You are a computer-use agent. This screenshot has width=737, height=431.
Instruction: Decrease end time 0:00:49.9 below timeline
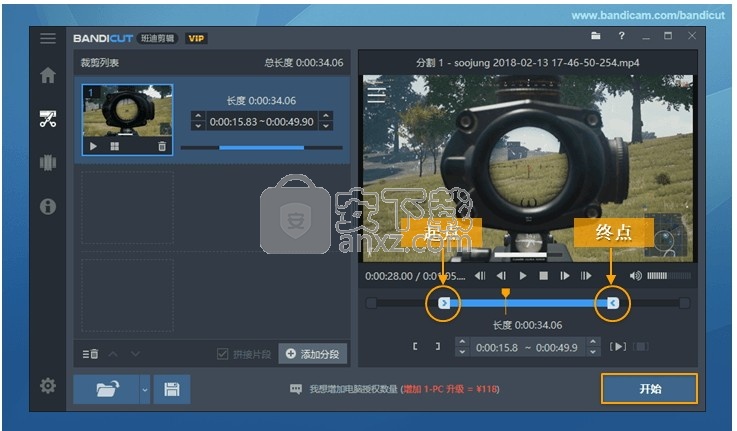[593, 352]
